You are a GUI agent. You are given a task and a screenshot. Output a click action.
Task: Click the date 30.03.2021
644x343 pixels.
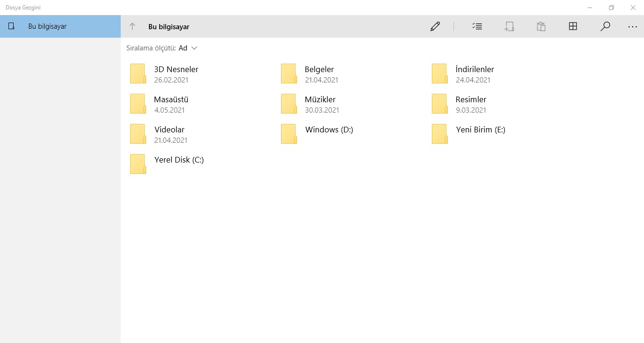pos(322,110)
